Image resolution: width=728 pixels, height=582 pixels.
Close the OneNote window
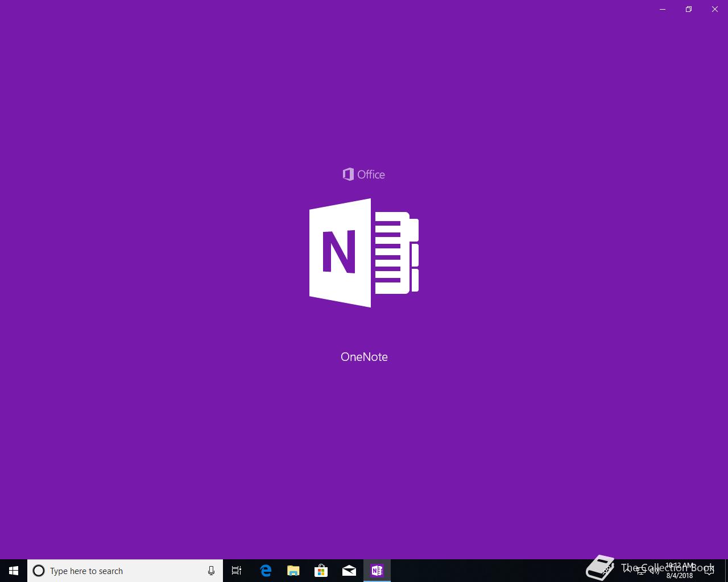pos(715,9)
